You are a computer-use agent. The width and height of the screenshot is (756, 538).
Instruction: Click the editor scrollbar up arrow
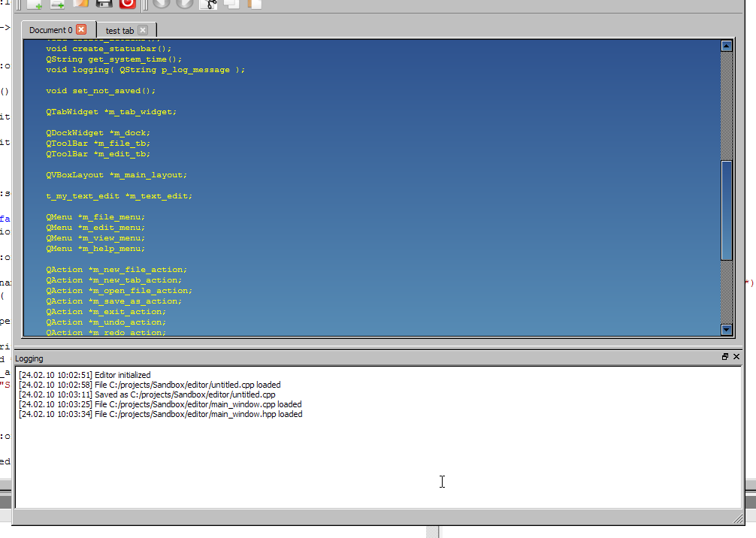click(x=727, y=46)
